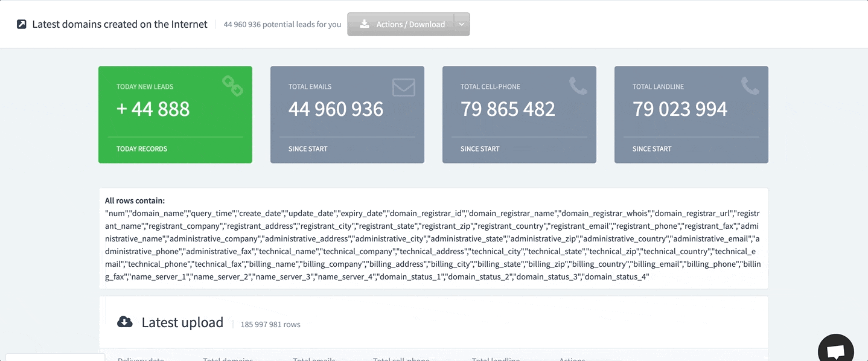Screen dimensions: 868x361
Task: Click the download icon on Actions / Download button
Action: [364, 24]
